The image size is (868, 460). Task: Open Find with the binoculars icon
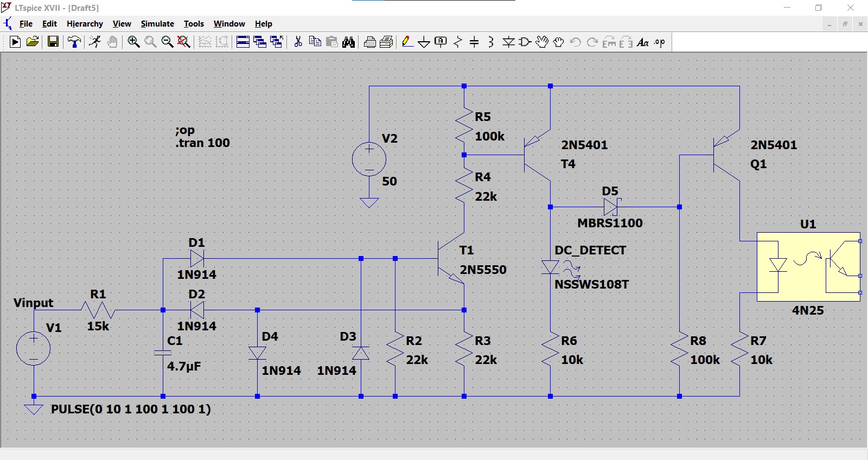(349, 42)
